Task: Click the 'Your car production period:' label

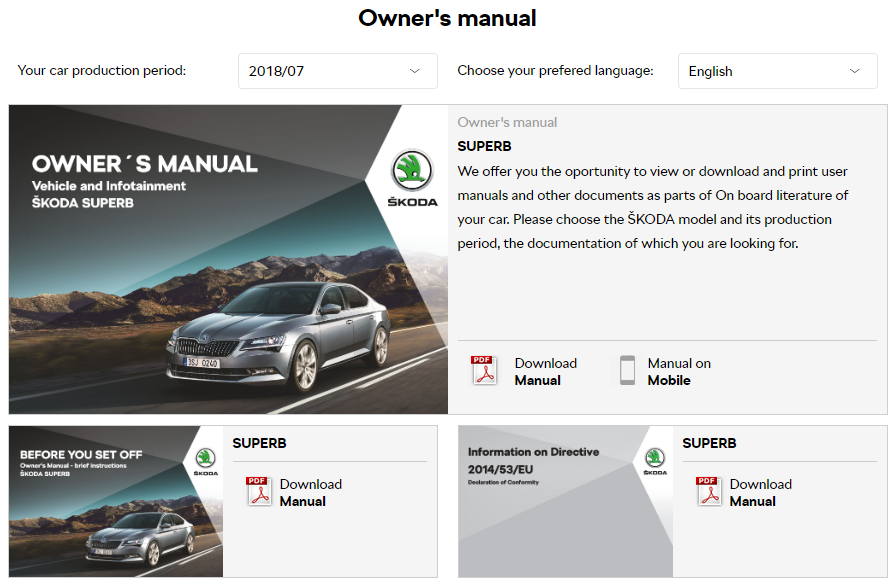Action: point(102,70)
